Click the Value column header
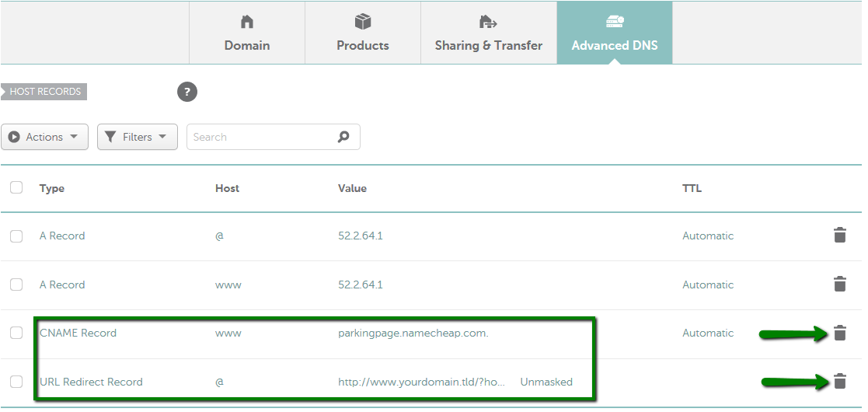 (352, 188)
